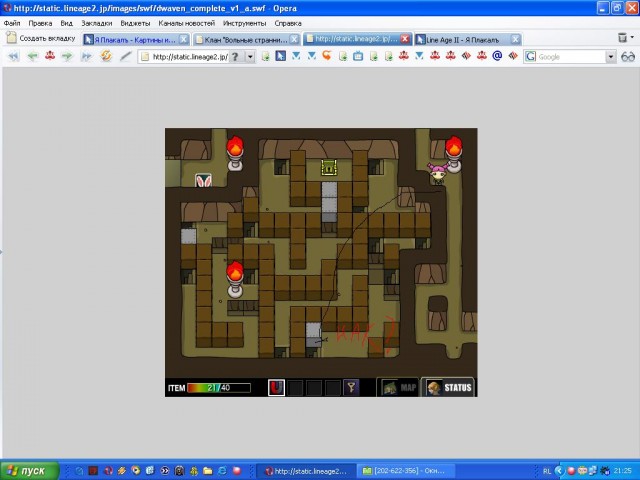Click the Internet Explorer quick launch icon
This screenshot has width=640, height=480.
(x=222, y=471)
